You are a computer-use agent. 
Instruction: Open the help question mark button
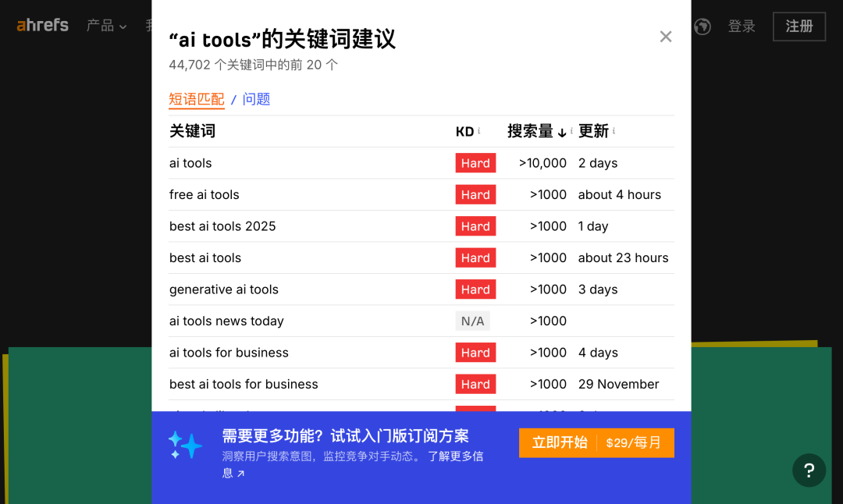tap(809, 470)
